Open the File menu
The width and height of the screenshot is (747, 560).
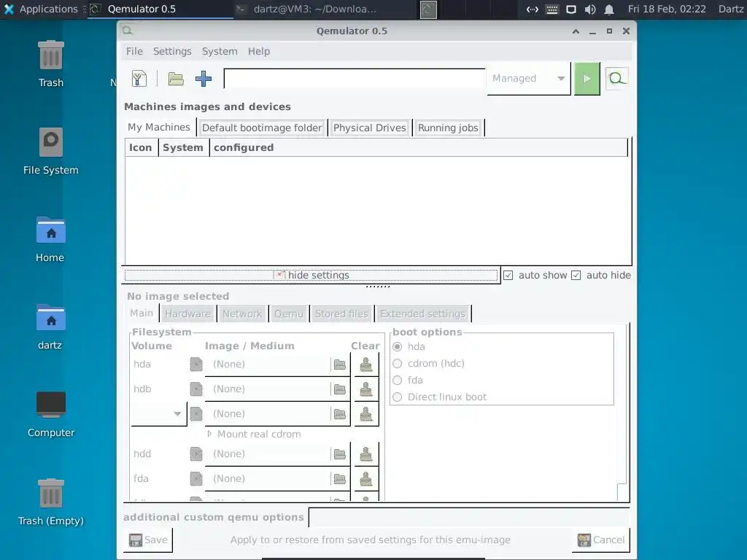[134, 52]
